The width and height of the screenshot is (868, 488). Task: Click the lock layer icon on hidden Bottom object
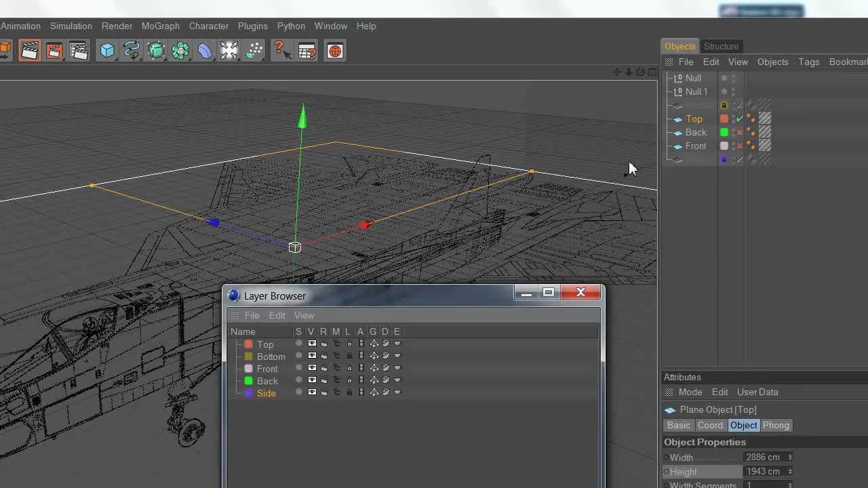pos(724,105)
